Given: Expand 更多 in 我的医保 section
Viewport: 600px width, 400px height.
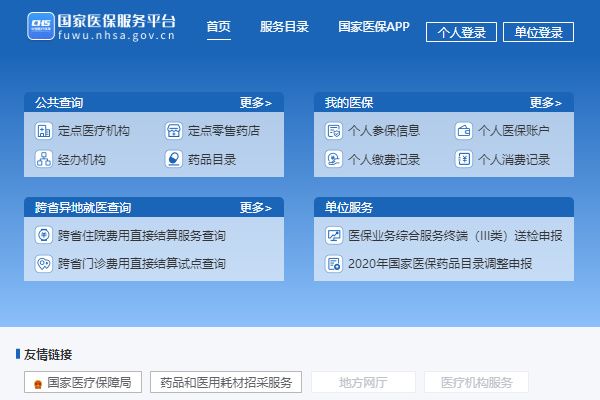Looking at the screenshot, I should [x=545, y=103].
